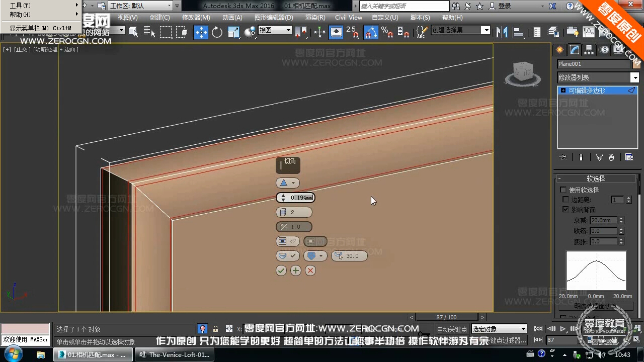Confirm chamfer with green OK checkmark
644x362 pixels.
click(281, 270)
